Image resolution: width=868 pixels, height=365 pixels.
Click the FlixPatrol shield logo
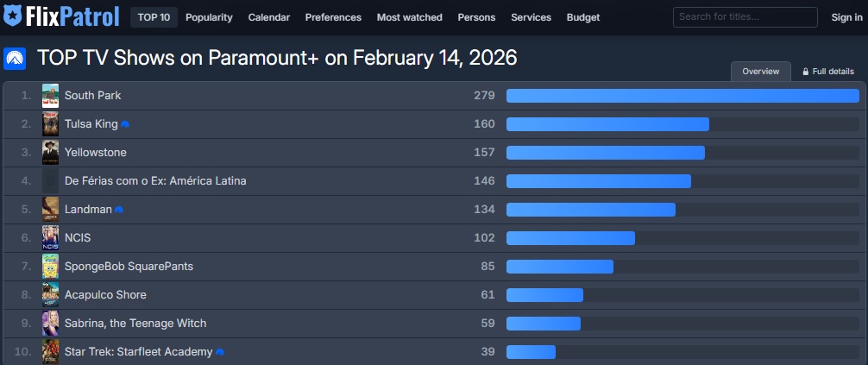13,16
